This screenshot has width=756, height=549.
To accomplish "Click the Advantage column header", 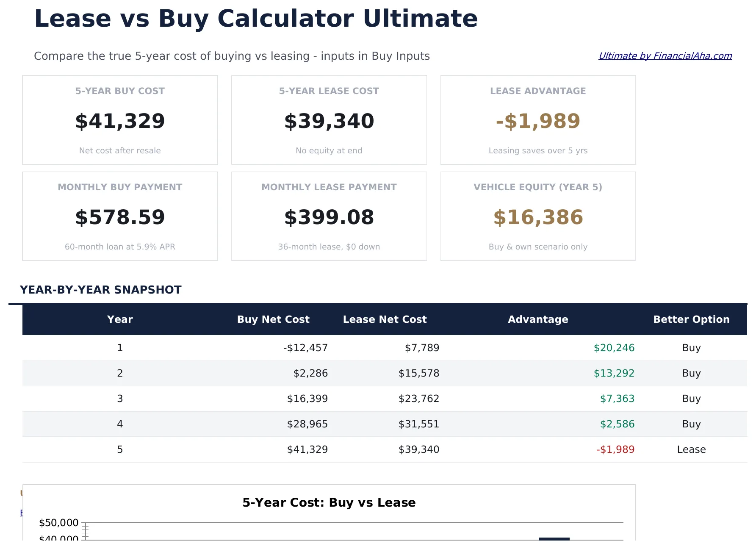I will [x=538, y=319].
